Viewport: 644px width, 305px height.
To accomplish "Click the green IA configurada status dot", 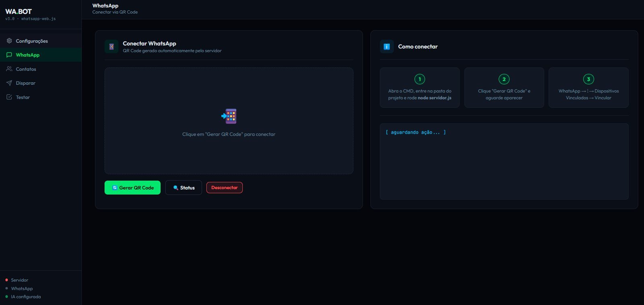I will coord(6,297).
